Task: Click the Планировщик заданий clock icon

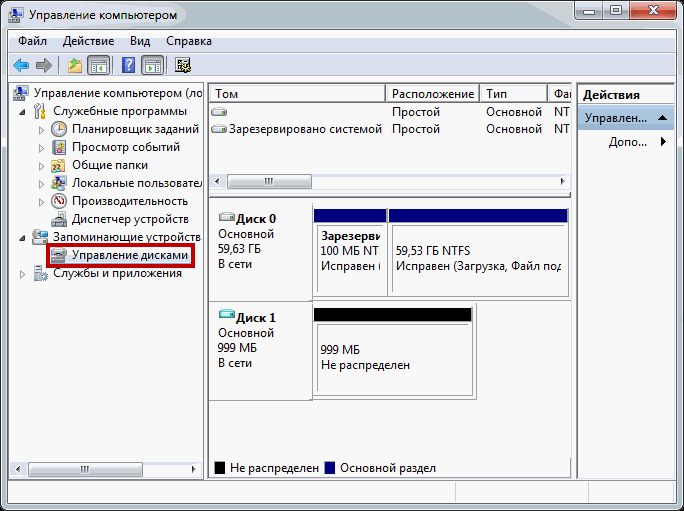Action: tap(59, 129)
